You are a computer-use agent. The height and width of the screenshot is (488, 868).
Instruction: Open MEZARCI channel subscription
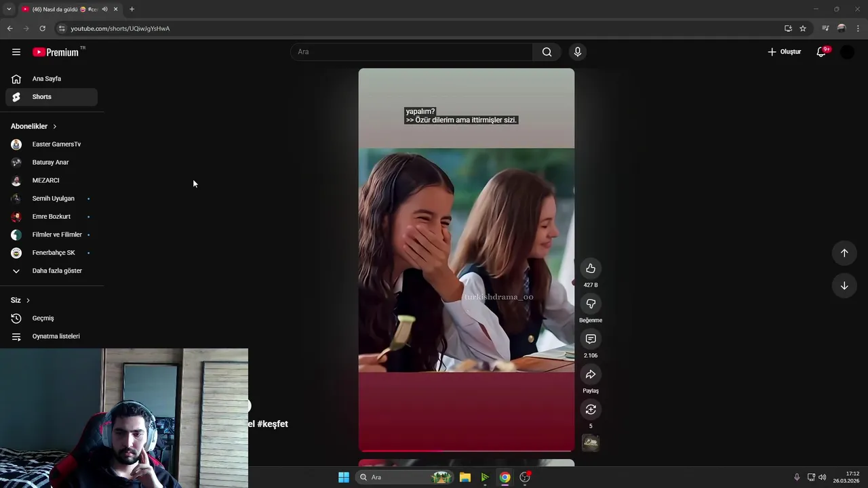click(52, 180)
